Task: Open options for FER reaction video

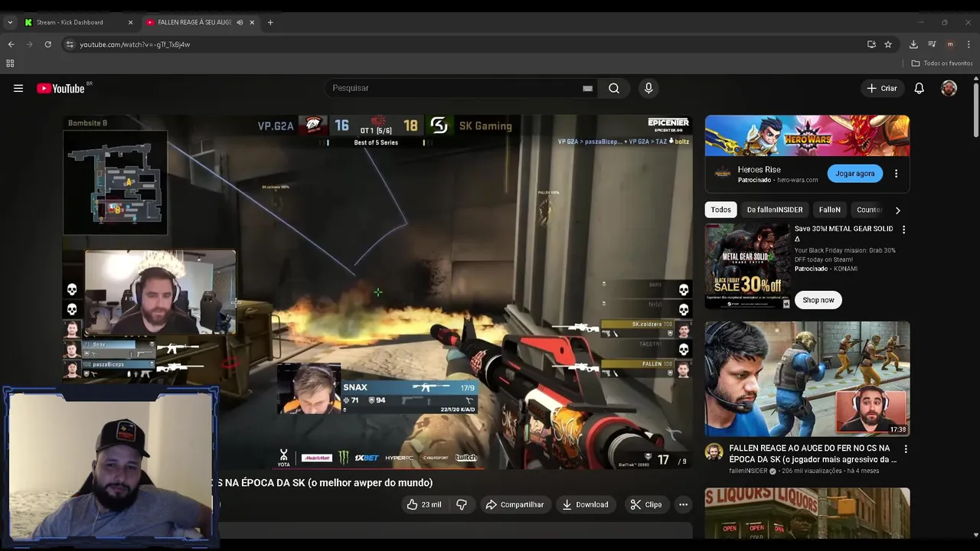Action: point(905,449)
